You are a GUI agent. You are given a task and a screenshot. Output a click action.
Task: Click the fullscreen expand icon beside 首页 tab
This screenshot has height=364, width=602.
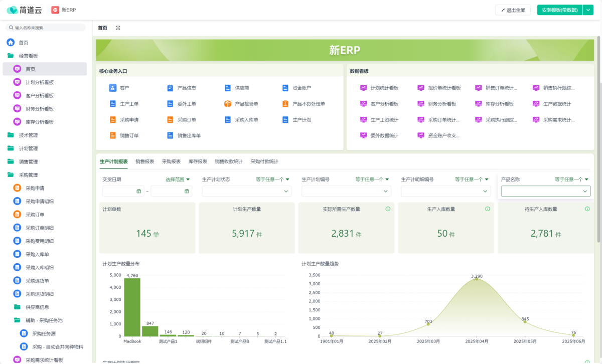(118, 28)
